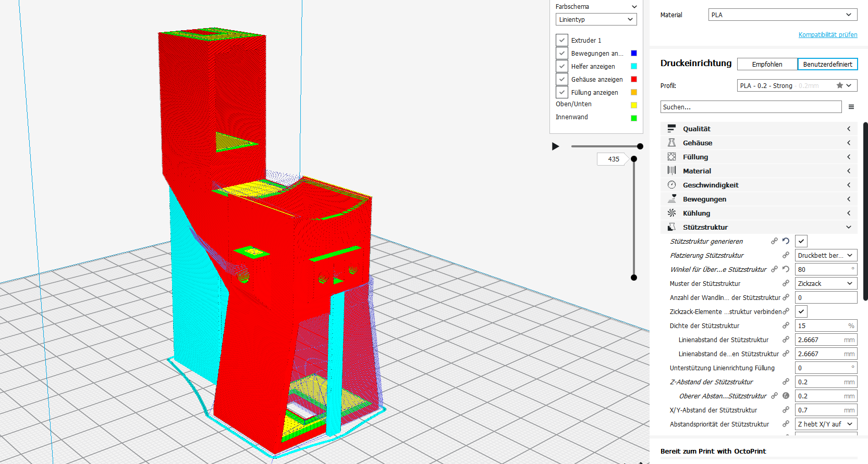
Task: Click link icon beside Dichte der Stützstruktur
Action: [x=786, y=325]
